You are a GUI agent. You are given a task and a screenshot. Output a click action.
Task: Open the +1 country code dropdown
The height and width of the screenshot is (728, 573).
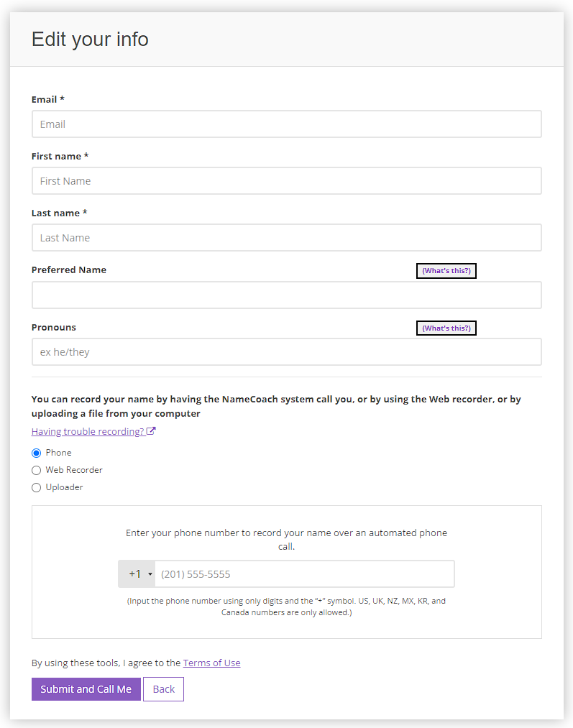click(137, 574)
